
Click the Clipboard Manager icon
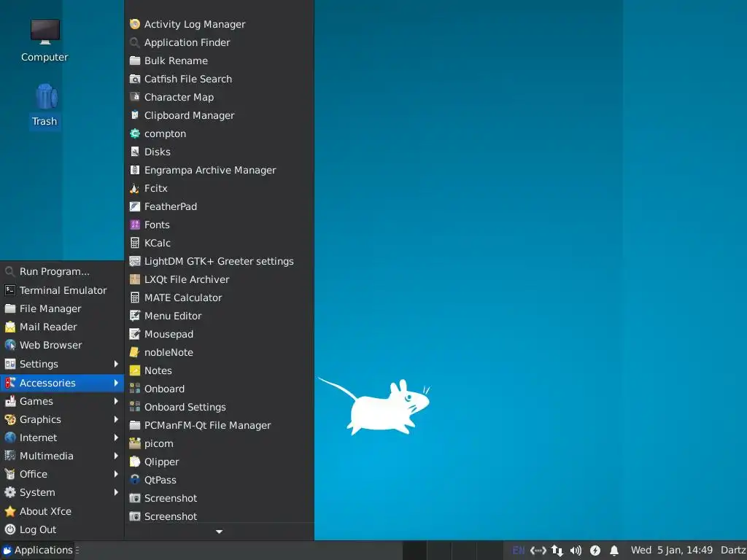[135, 115]
